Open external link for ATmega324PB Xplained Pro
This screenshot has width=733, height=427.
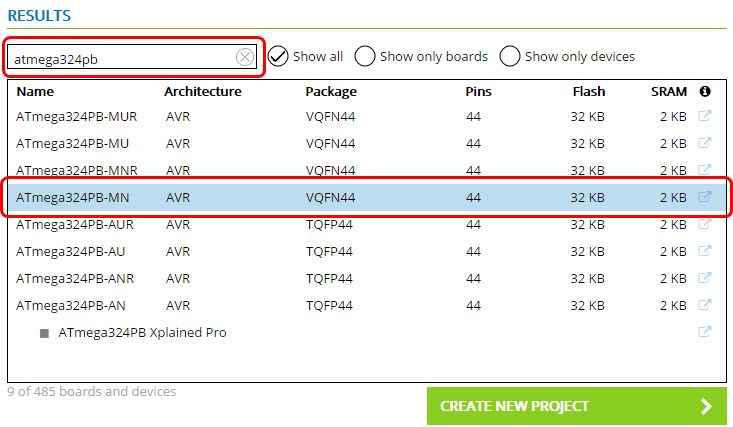[704, 332]
